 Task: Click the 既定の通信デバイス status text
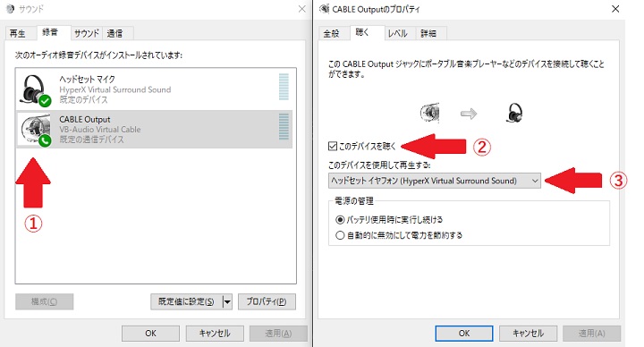pyautogui.click(x=91, y=140)
